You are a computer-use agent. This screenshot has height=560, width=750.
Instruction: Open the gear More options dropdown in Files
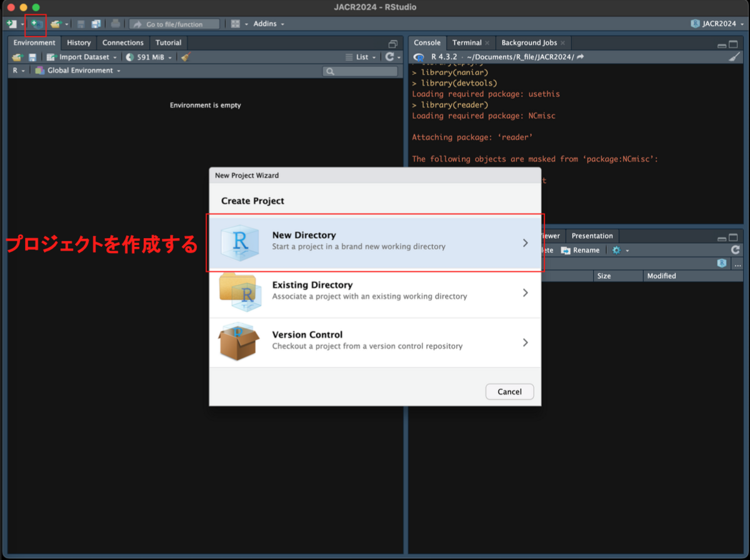pyautogui.click(x=620, y=250)
